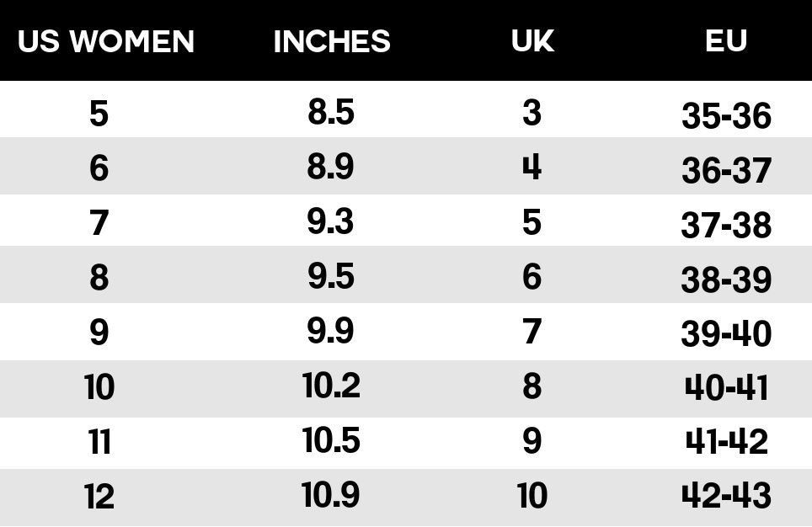The image size is (812, 527).
Task: Click the 9.9 inches value
Action: 331,331
